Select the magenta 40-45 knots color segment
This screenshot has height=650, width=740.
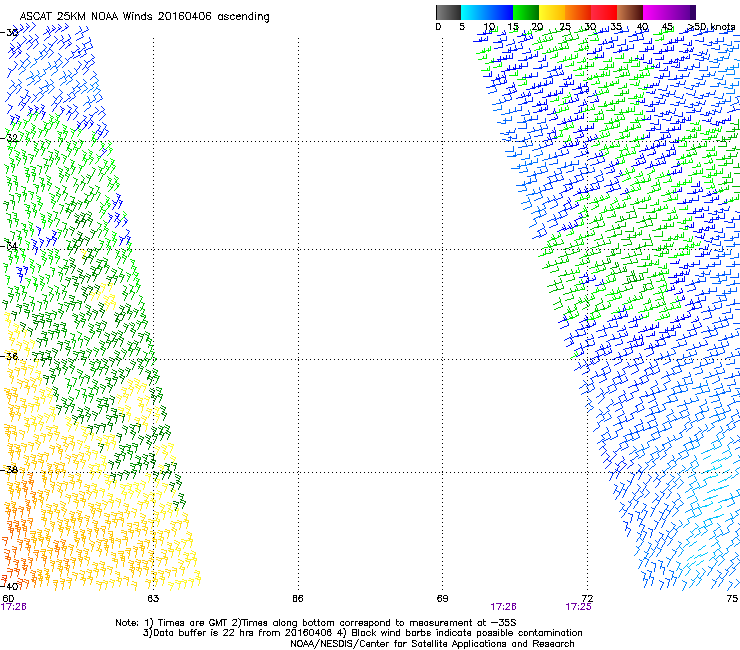click(656, 12)
